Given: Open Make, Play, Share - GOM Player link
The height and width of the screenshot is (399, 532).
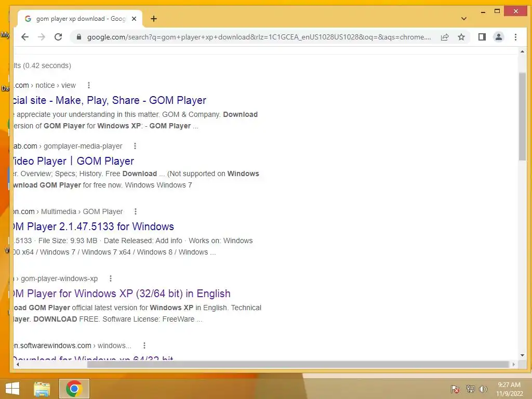Looking at the screenshot, I should tap(110, 100).
